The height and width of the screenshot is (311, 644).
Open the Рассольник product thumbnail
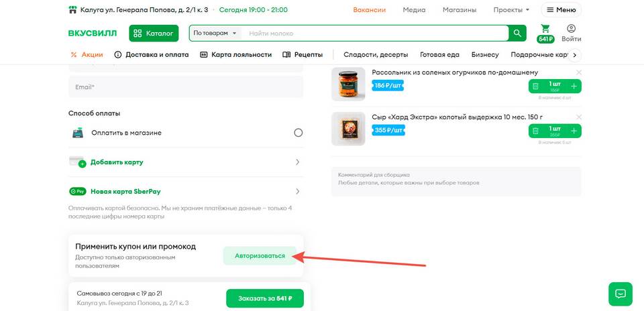tap(348, 84)
